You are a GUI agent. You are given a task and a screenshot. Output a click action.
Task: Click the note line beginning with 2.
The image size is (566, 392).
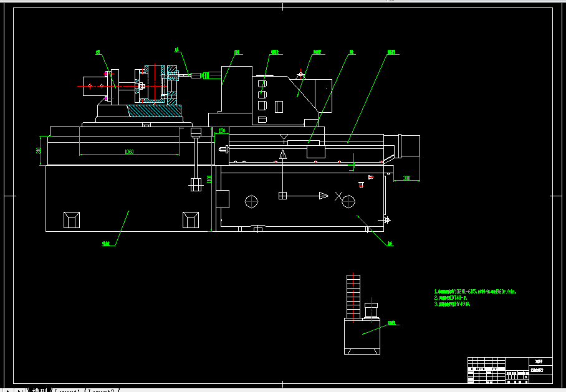coord(451,298)
